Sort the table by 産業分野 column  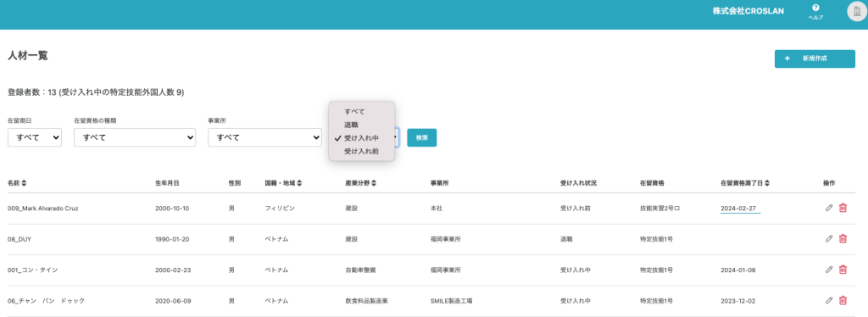coord(374,182)
